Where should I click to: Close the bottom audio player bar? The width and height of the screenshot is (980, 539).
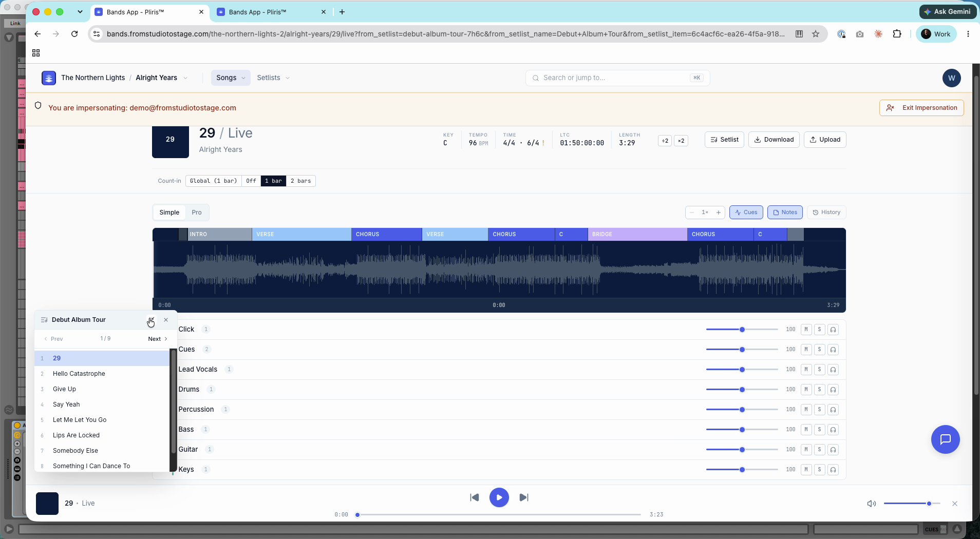click(x=955, y=504)
